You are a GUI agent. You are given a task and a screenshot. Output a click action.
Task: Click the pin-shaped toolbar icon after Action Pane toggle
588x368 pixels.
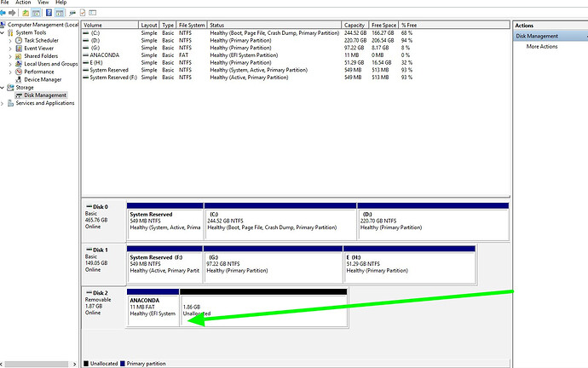[x=72, y=13]
